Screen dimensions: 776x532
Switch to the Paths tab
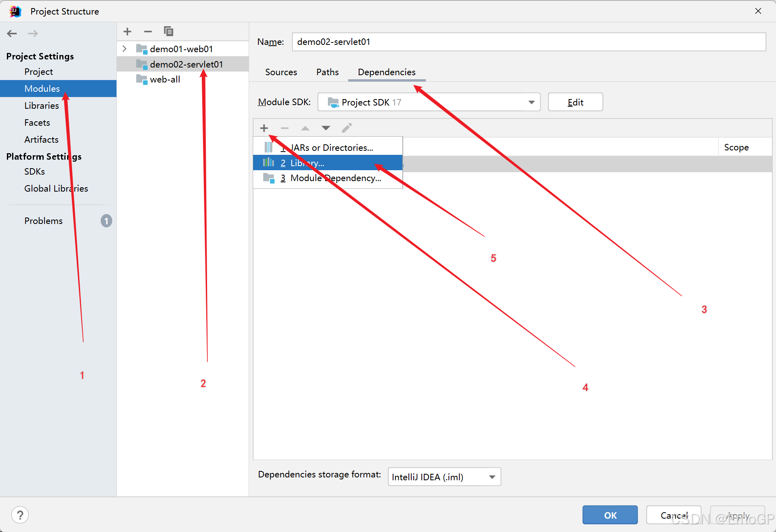pos(328,72)
